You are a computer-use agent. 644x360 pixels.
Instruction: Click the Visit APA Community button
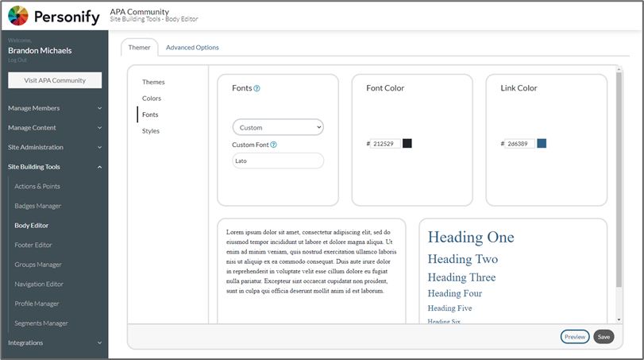pyautogui.click(x=55, y=80)
